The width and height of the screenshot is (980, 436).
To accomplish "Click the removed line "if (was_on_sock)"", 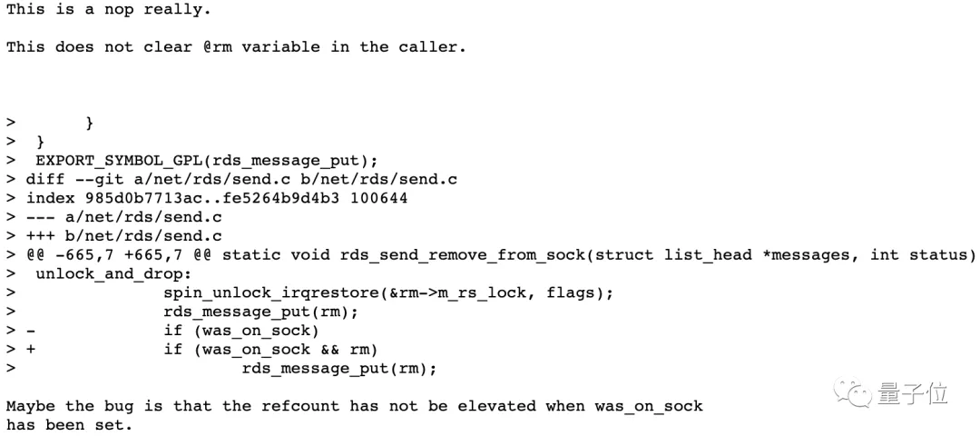I will coord(241,331).
